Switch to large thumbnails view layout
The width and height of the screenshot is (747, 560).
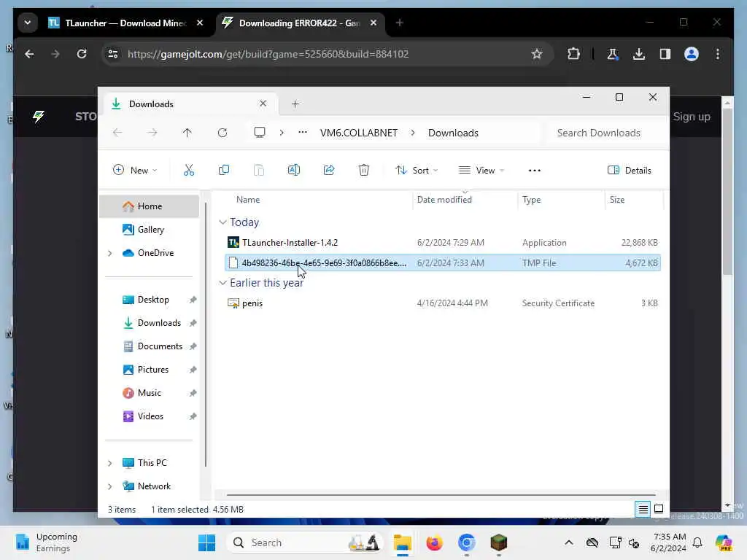[x=659, y=509]
